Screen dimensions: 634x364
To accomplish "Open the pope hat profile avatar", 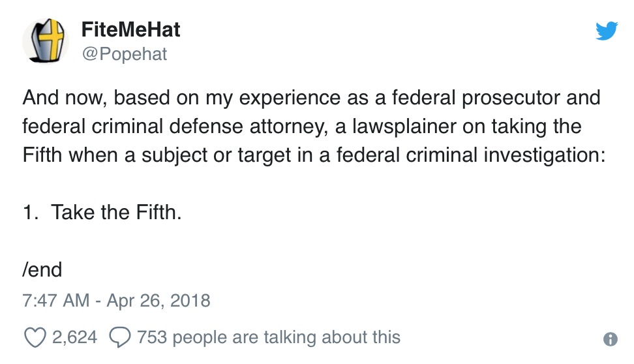I will [45, 41].
